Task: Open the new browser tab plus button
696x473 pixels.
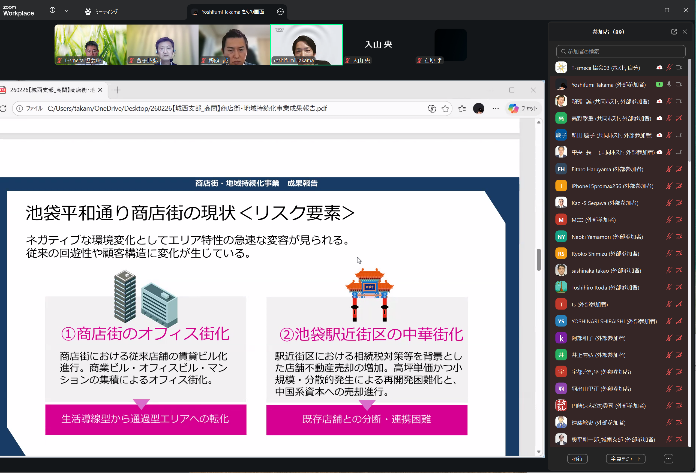Action: click(x=117, y=89)
